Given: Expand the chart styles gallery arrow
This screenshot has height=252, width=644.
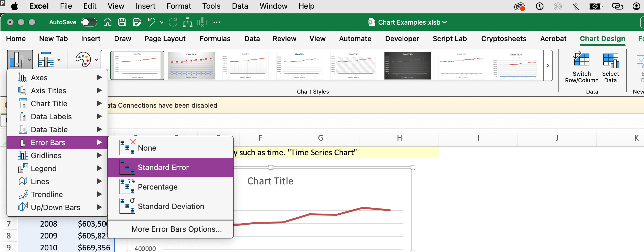Looking at the screenshot, I should point(548,65).
